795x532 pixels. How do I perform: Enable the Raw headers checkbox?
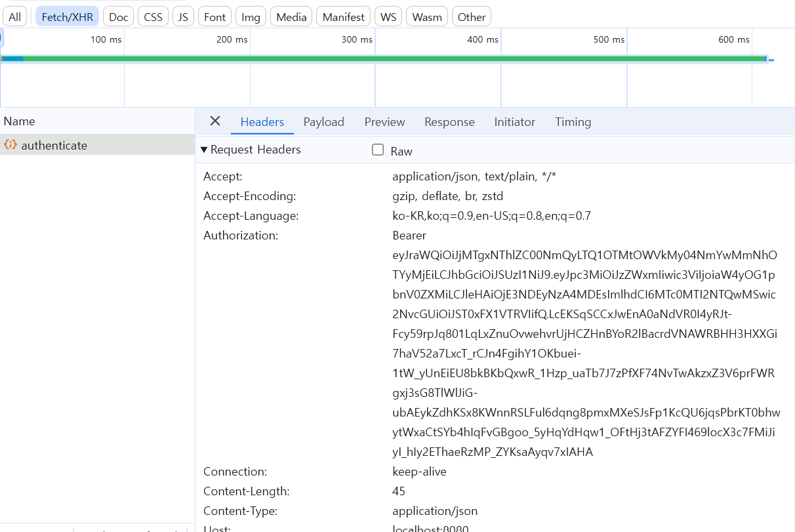click(378, 150)
